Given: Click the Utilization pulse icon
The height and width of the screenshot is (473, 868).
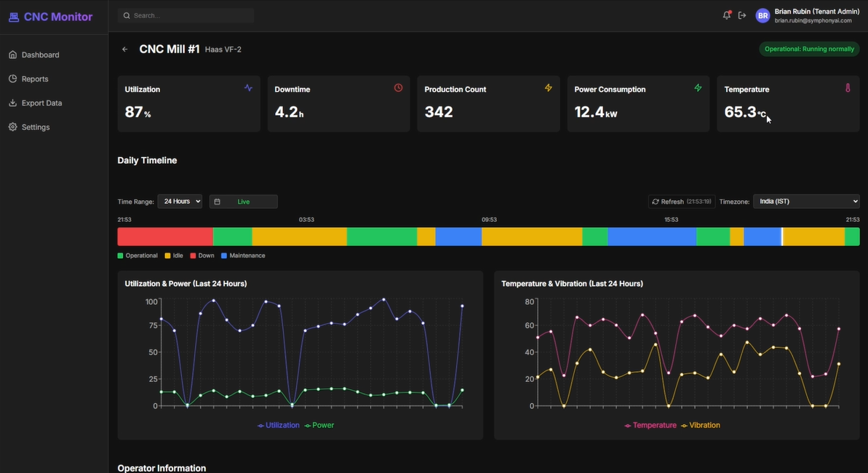Looking at the screenshot, I should click(x=248, y=88).
